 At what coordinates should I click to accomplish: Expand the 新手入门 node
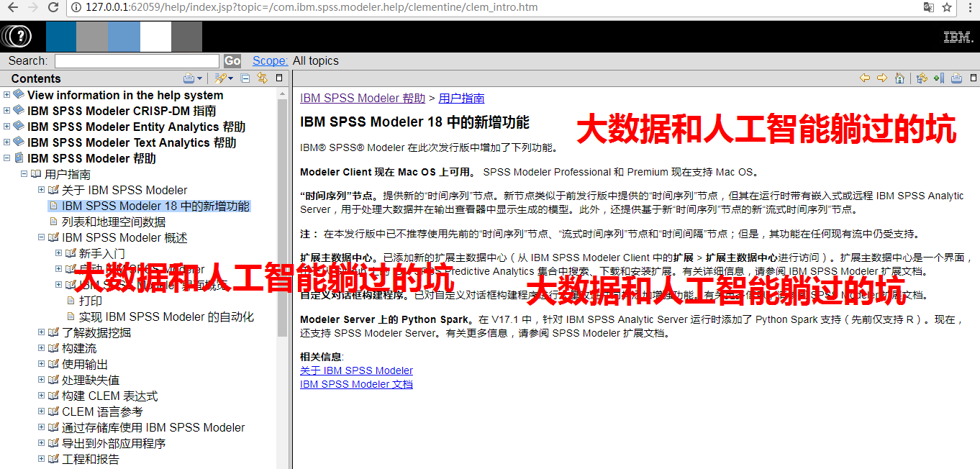point(59,253)
